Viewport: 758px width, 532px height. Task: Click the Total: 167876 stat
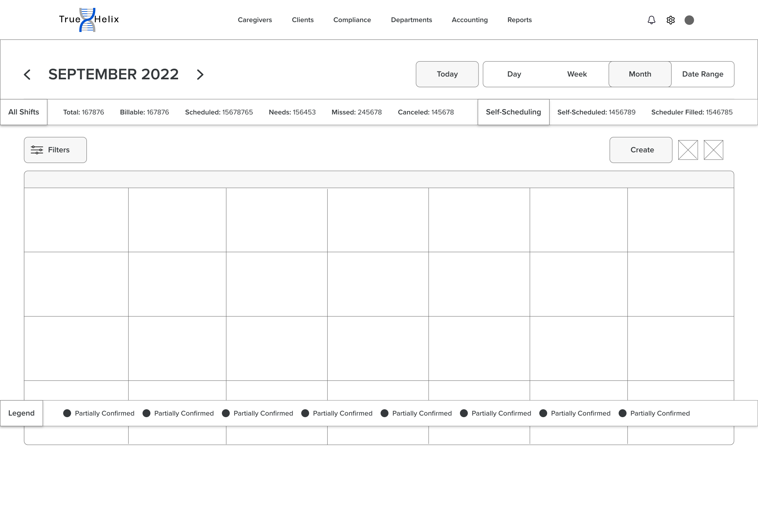coord(84,112)
